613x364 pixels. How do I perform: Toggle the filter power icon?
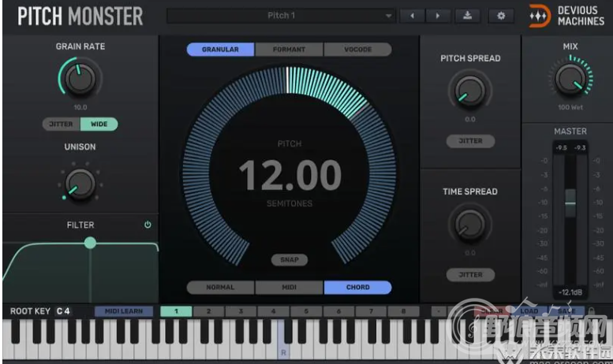click(148, 225)
